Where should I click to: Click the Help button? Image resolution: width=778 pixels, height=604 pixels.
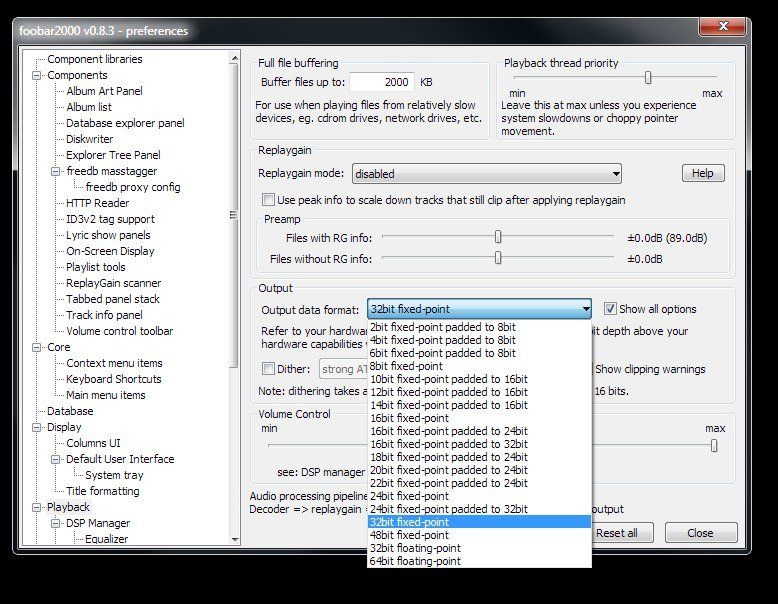[x=703, y=173]
